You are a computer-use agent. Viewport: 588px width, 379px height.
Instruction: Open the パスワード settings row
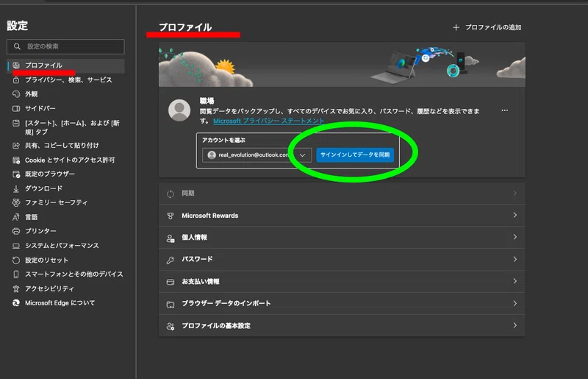342,259
